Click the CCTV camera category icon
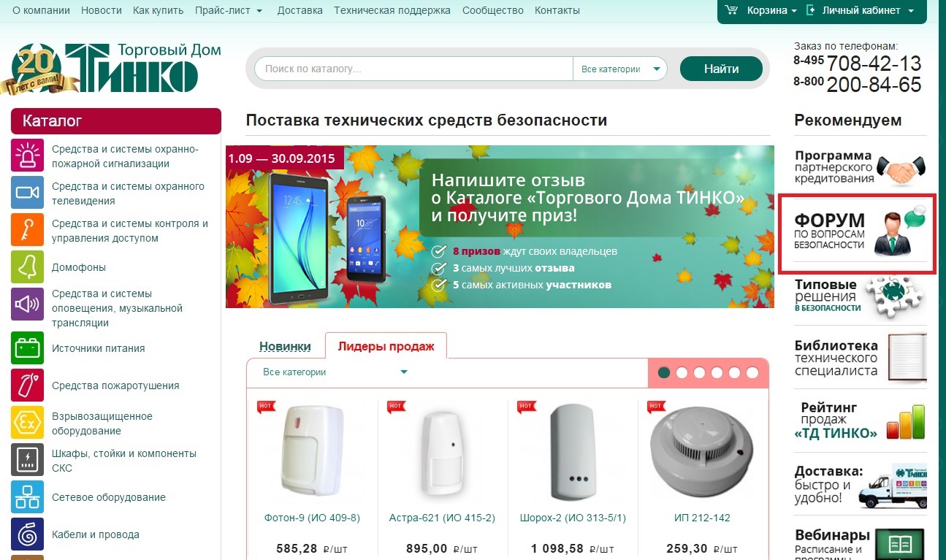946x560 pixels. 28,193
